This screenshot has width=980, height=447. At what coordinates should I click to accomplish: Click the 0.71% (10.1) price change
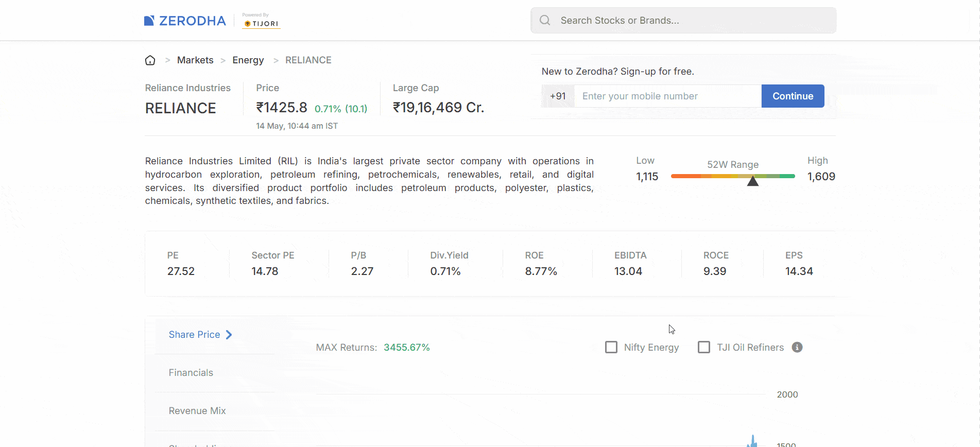click(341, 109)
